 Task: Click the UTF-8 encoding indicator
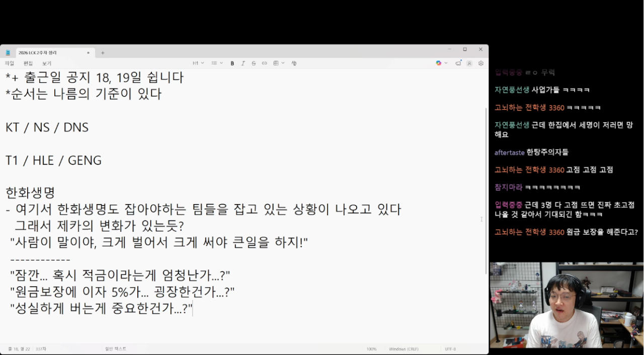coord(450,349)
